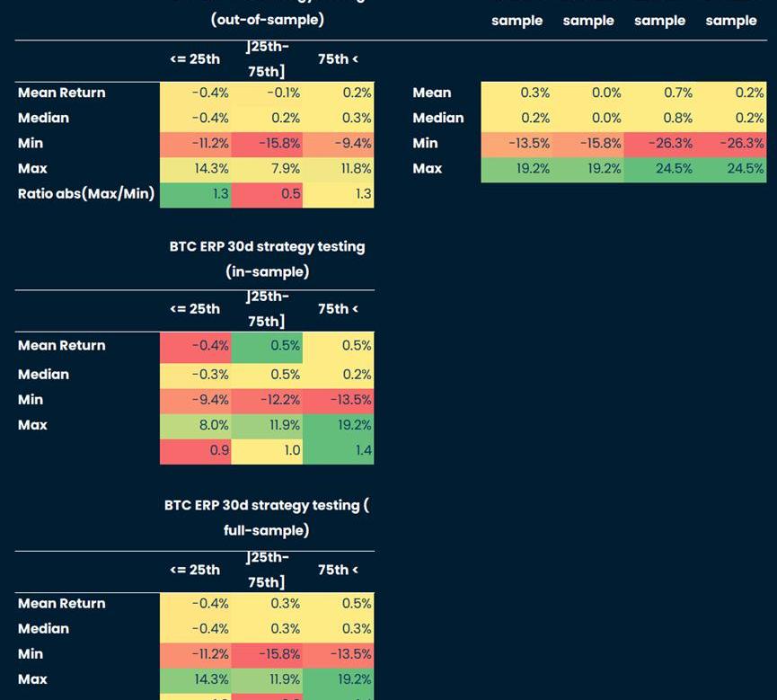Select the 7.9% Max cell
The height and width of the screenshot is (700, 777).
coord(267,168)
